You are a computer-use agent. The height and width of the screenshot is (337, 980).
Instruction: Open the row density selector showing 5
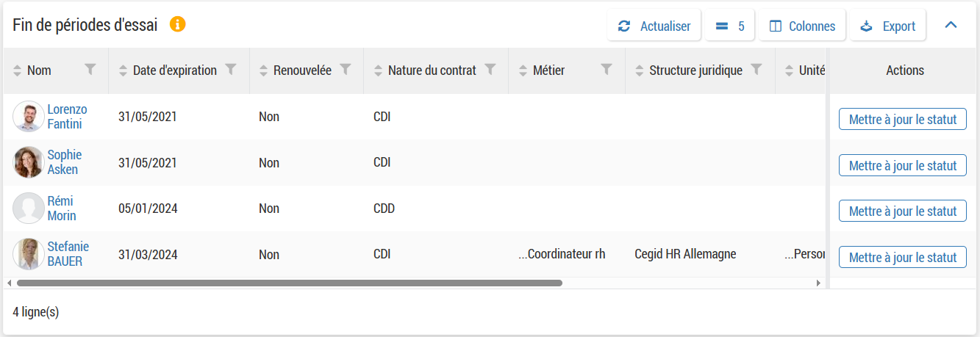click(x=729, y=26)
